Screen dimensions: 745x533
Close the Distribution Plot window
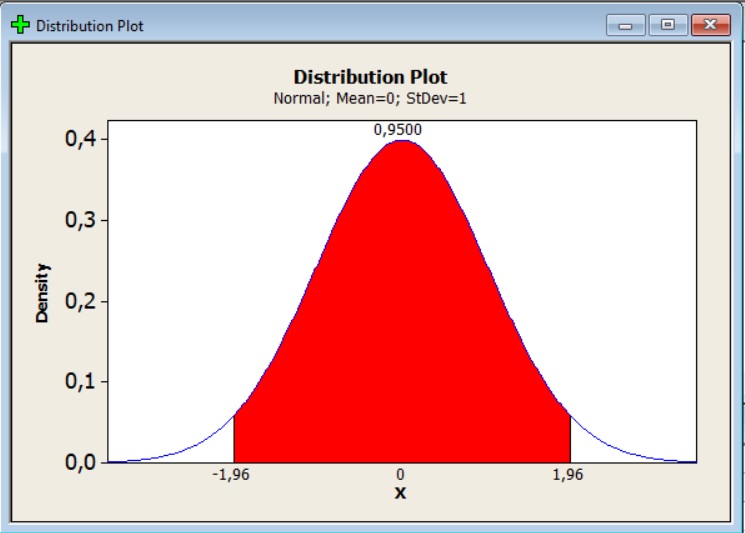coord(710,25)
